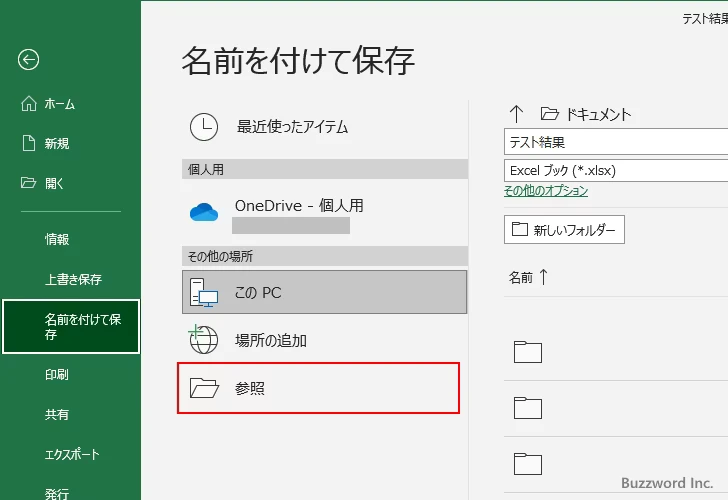The image size is (728, 500).
Task: Sort by the 名前 column header
Action: tap(520, 278)
